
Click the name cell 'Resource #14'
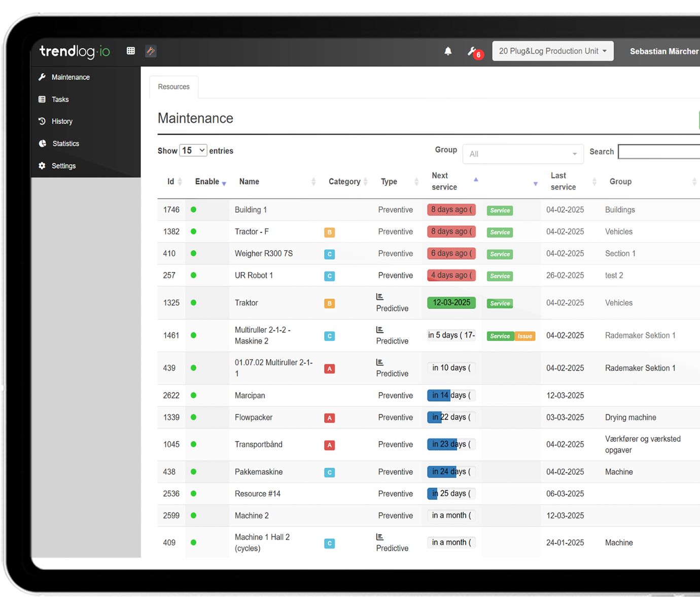pos(258,494)
